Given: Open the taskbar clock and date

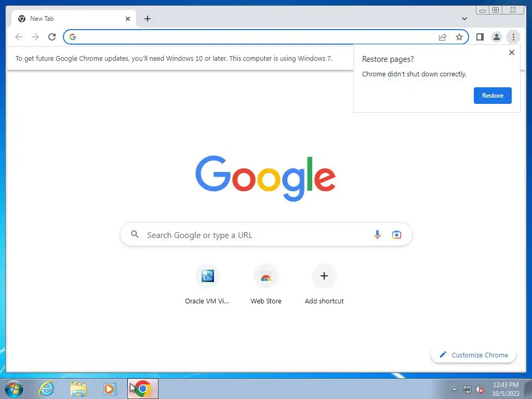Looking at the screenshot, I should pos(506,389).
